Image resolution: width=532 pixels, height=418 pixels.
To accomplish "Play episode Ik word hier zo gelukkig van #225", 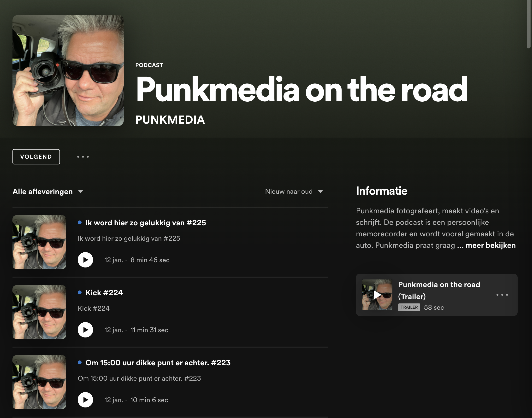I will pyautogui.click(x=85, y=260).
